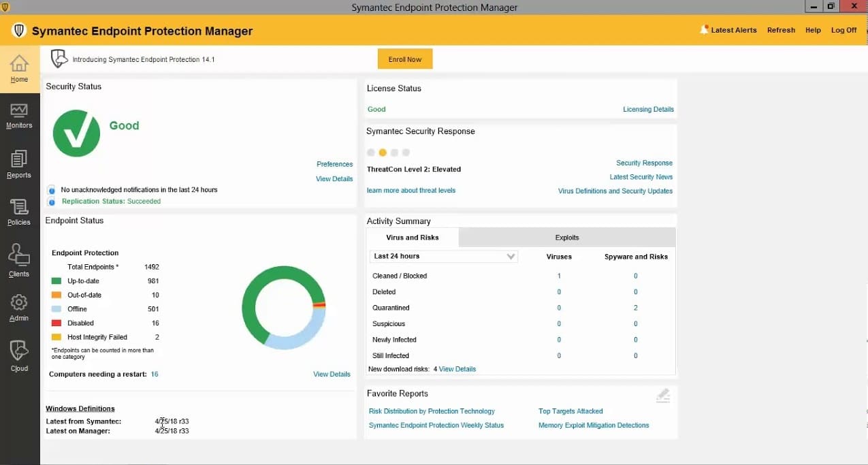Open View Details for new download risks
This screenshot has width=868, height=465.
(x=457, y=369)
